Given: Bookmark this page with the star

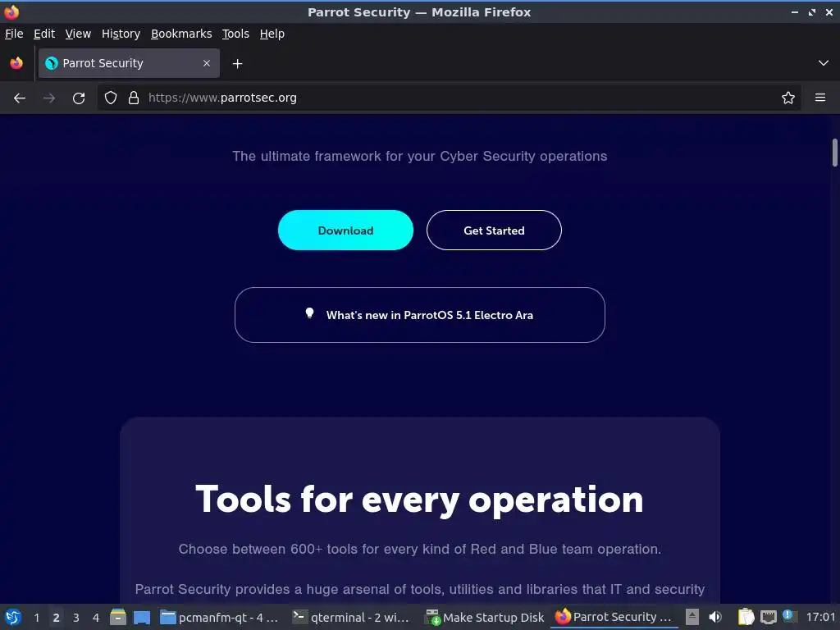Looking at the screenshot, I should [788, 98].
